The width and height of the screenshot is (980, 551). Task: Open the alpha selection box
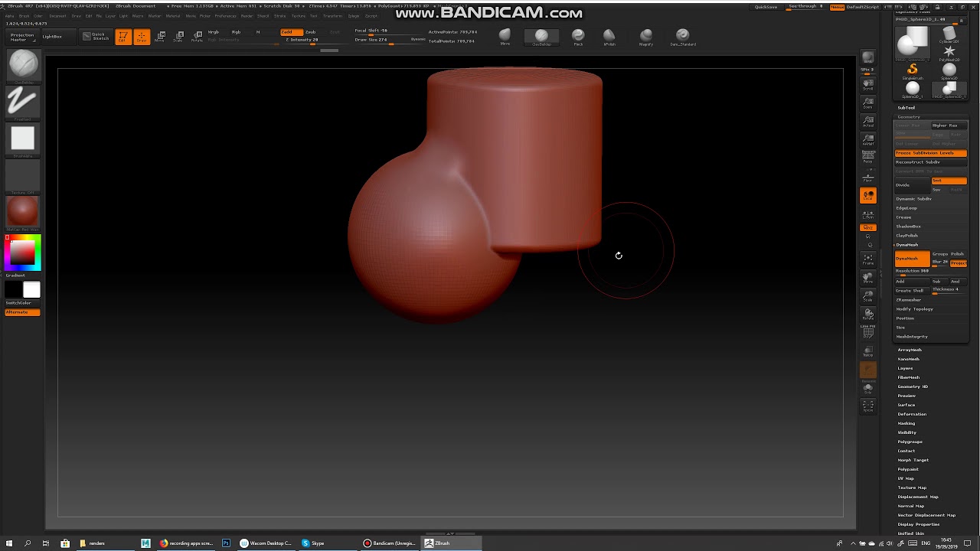(x=22, y=139)
